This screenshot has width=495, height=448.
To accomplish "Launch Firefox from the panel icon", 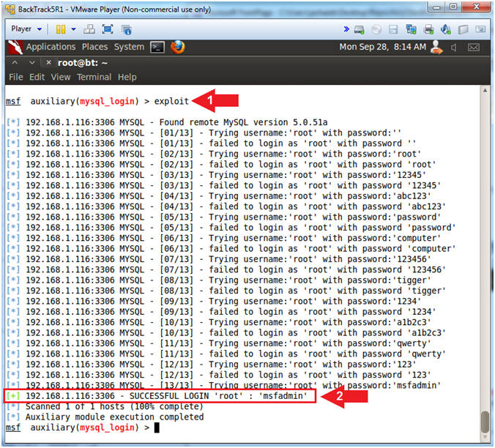I will click(178, 48).
